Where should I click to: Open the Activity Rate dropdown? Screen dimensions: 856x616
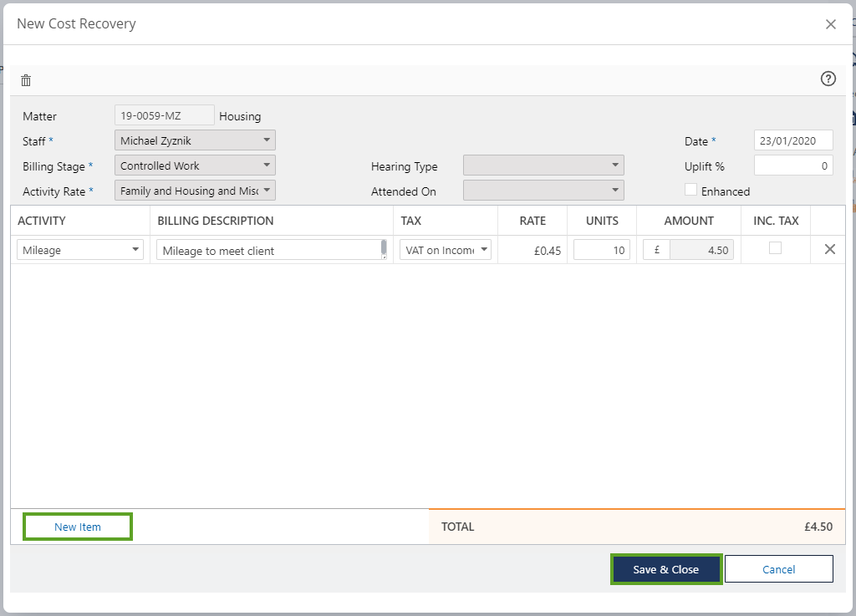(194, 191)
